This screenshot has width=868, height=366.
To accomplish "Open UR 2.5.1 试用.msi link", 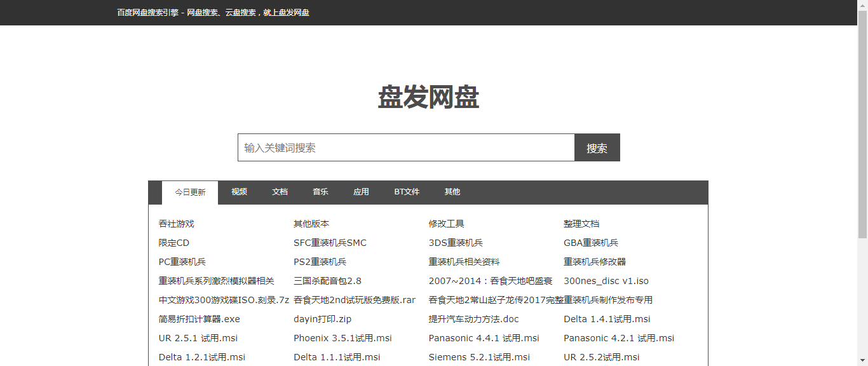I will click(x=198, y=338).
